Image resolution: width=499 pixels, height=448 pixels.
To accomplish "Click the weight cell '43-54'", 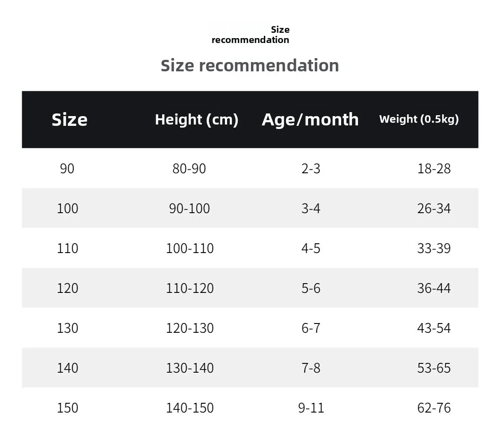I will click(434, 328).
